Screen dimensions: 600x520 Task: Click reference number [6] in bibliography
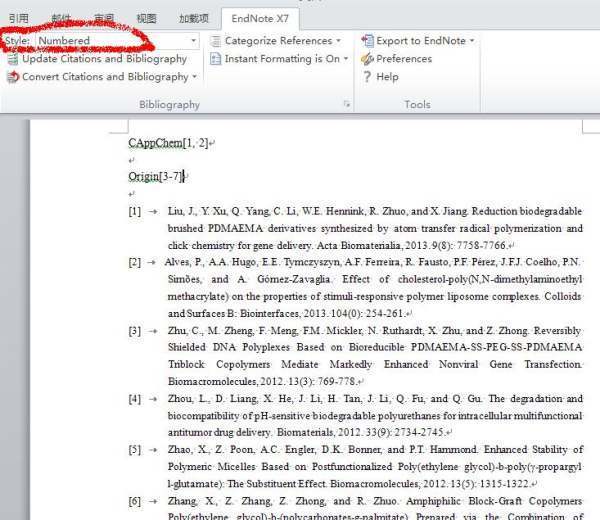(135, 501)
